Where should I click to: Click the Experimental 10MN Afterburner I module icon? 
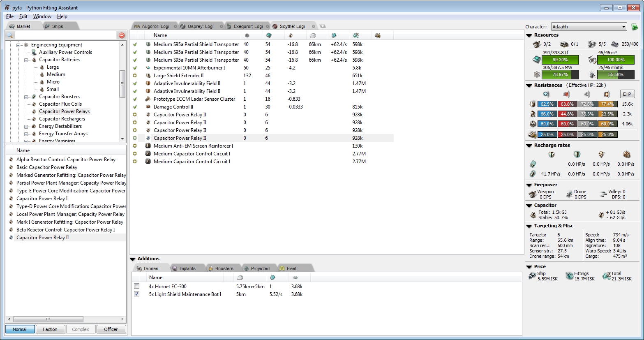pyautogui.click(x=148, y=68)
